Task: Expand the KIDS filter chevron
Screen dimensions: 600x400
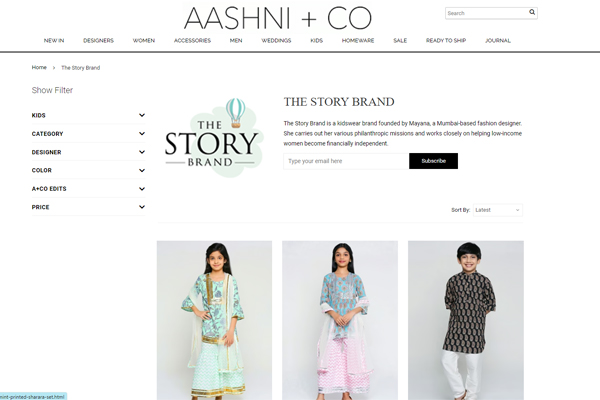Action: [x=142, y=115]
